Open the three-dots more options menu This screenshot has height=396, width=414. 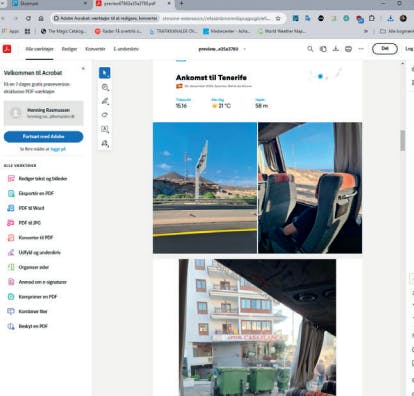pos(361,49)
